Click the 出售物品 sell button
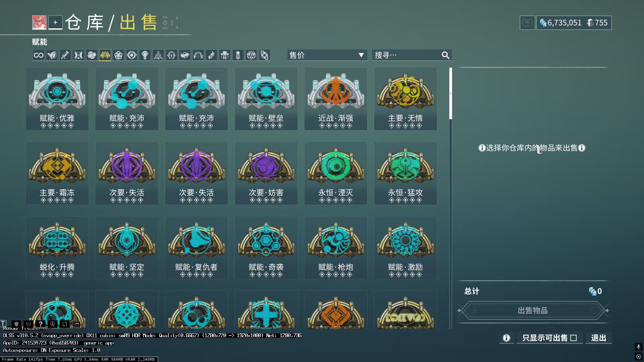The image size is (644, 362). coord(533,310)
